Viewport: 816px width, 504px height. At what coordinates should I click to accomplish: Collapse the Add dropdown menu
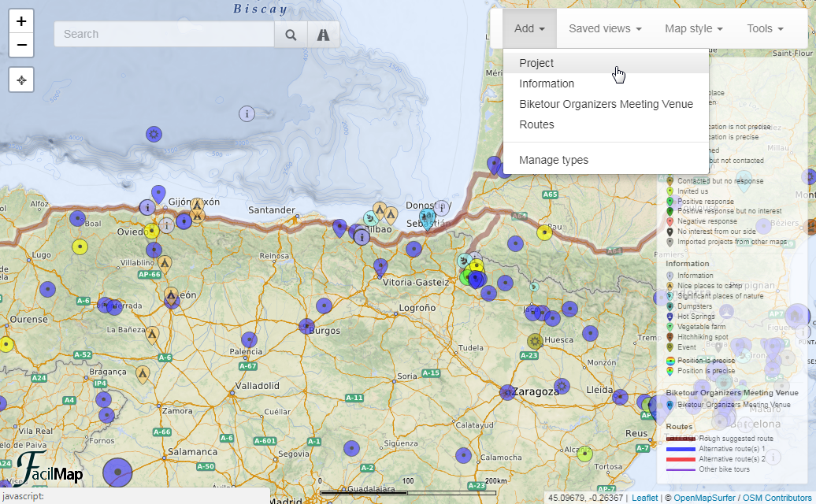pyautogui.click(x=529, y=28)
